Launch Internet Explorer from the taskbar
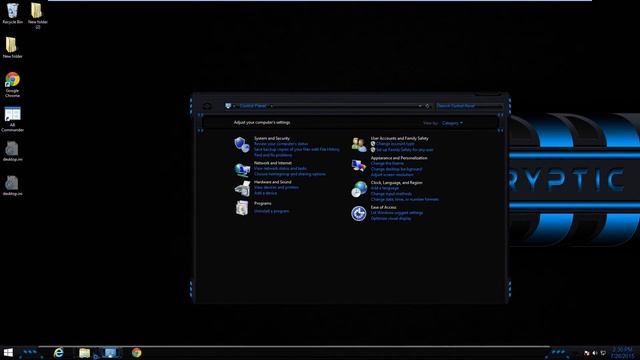This screenshot has height=360, width=640. point(59,353)
